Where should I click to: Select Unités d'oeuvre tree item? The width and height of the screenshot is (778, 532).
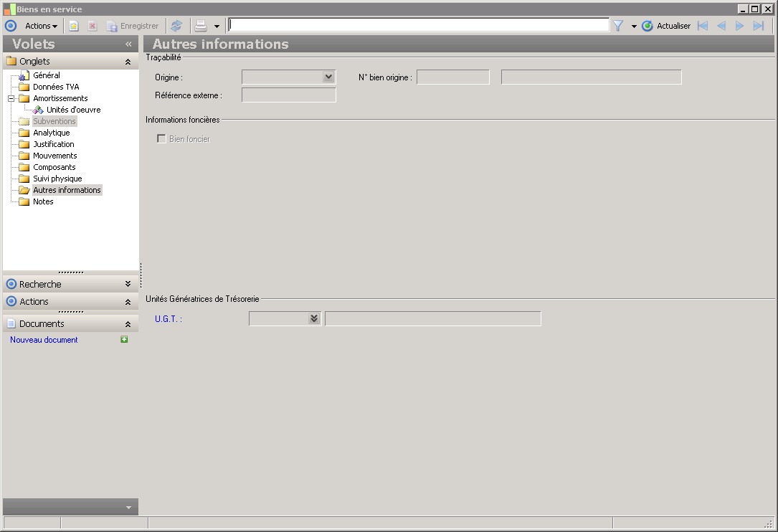tap(73, 110)
